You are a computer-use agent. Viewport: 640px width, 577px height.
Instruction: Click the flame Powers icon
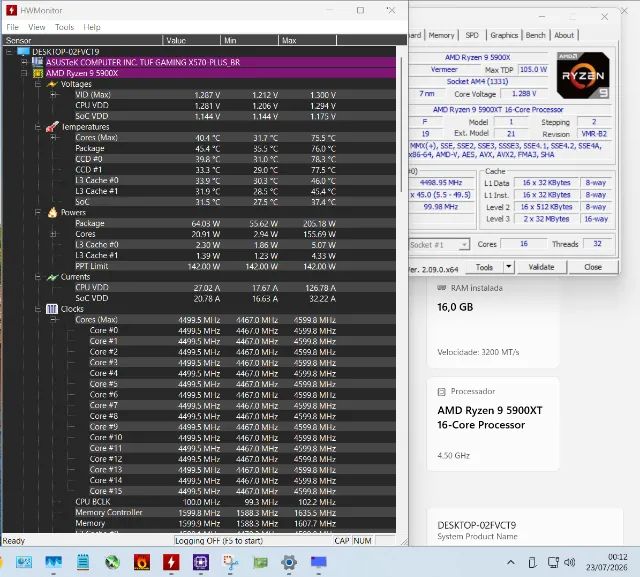click(x=52, y=212)
